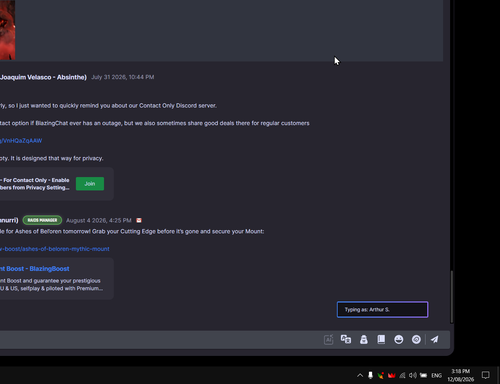The image size is (500, 384).
Task: Open the taskbar clock and date
Action: [461, 375]
